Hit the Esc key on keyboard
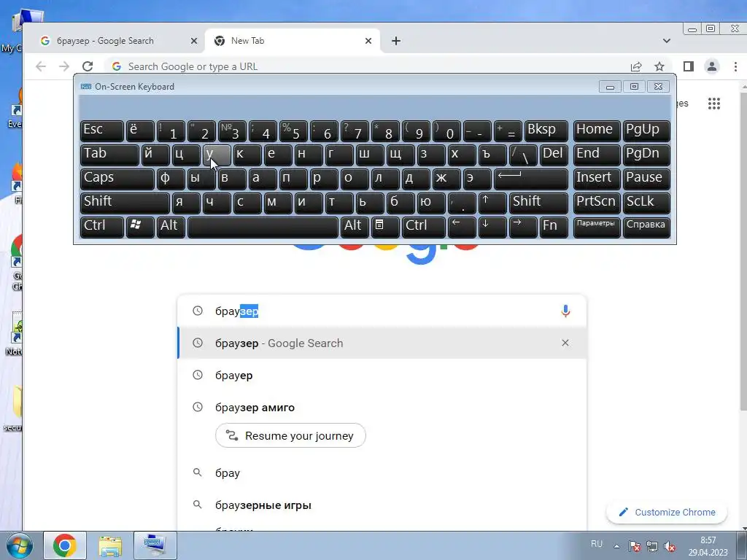The height and width of the screenshot is (560, 747). coord(101,131)
